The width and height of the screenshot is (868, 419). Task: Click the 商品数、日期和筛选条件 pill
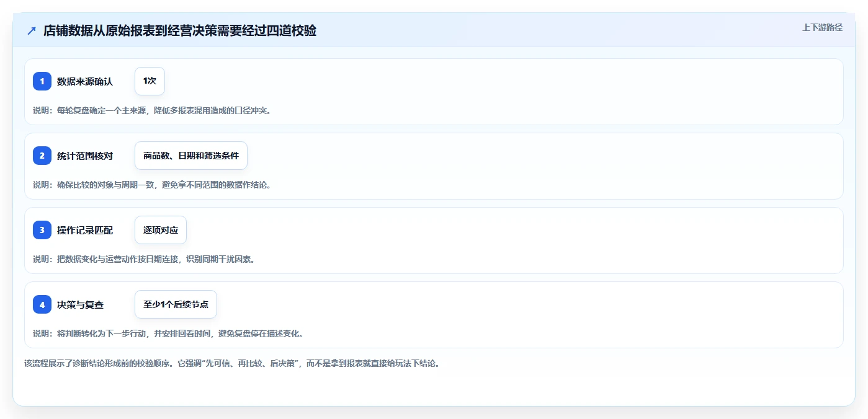[x=191, y=156]
